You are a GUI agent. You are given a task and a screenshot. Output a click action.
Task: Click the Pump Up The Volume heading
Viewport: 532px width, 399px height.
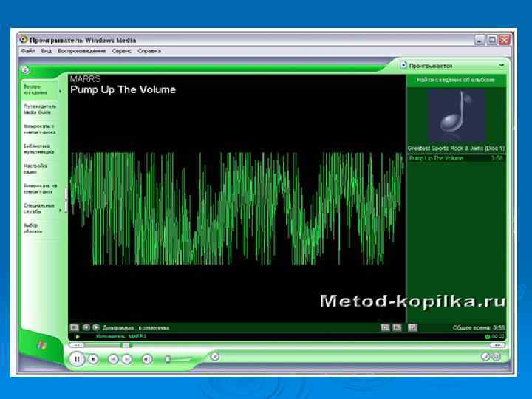(x=123, y=90)
